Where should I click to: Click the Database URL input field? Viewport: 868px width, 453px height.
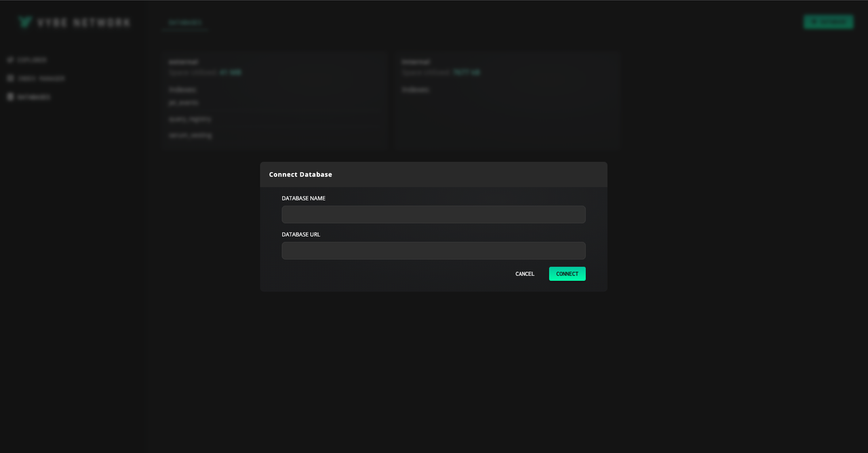433,251
